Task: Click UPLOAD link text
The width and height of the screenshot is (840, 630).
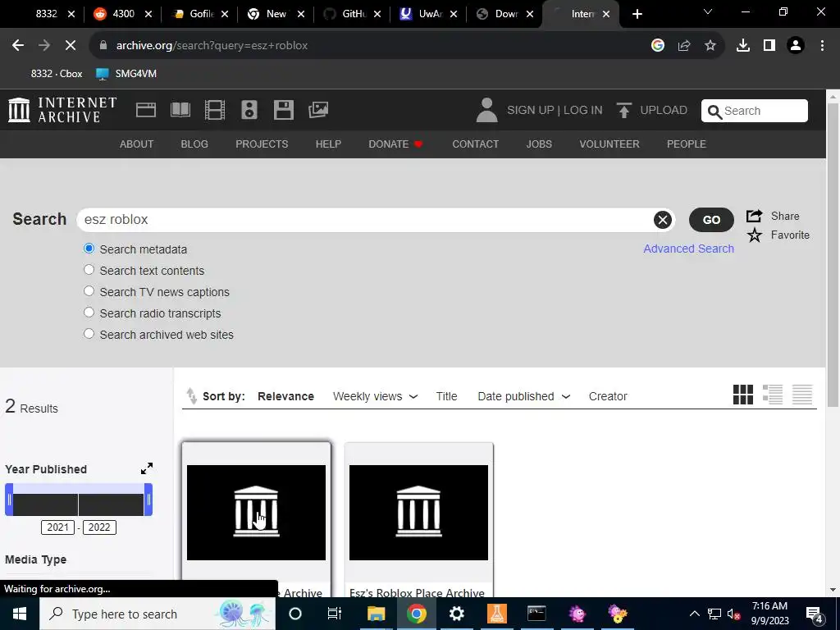Action: [663, 111]
